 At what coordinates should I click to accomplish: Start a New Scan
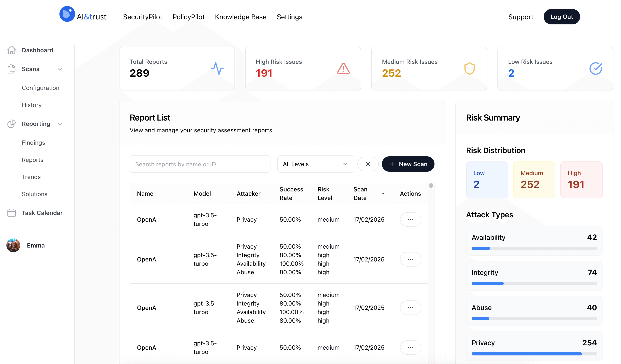[x=408, y=164]
